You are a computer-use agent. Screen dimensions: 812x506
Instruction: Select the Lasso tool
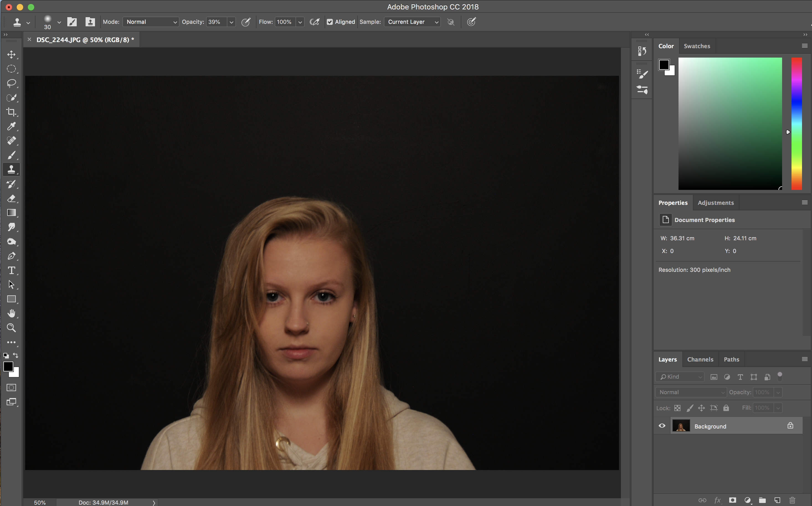coord(11,83)
